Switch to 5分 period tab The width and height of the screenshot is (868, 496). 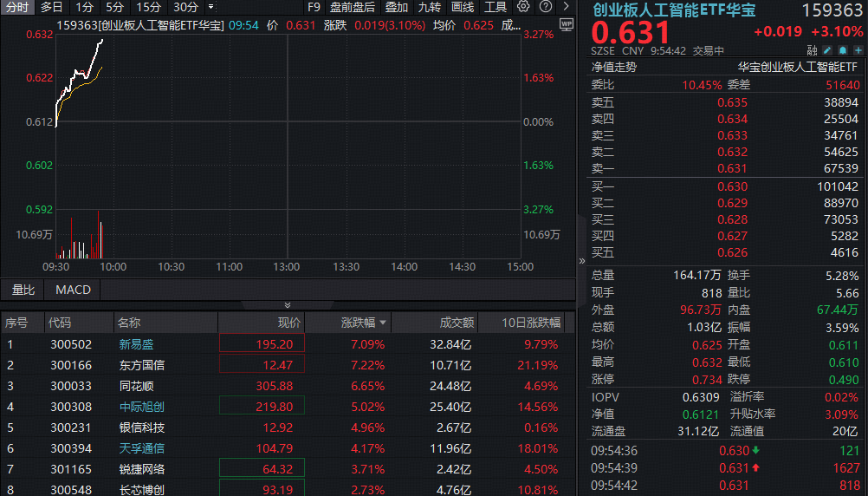coord(114,7)
